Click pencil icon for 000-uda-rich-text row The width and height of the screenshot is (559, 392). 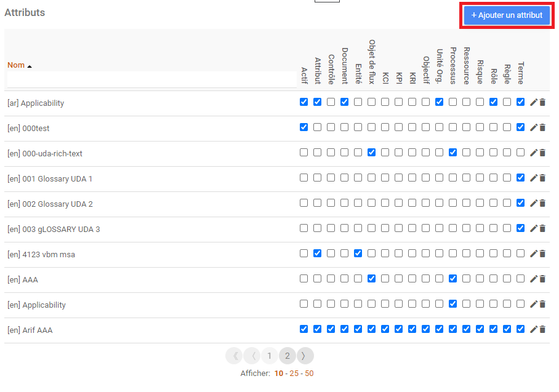(534, 153)
